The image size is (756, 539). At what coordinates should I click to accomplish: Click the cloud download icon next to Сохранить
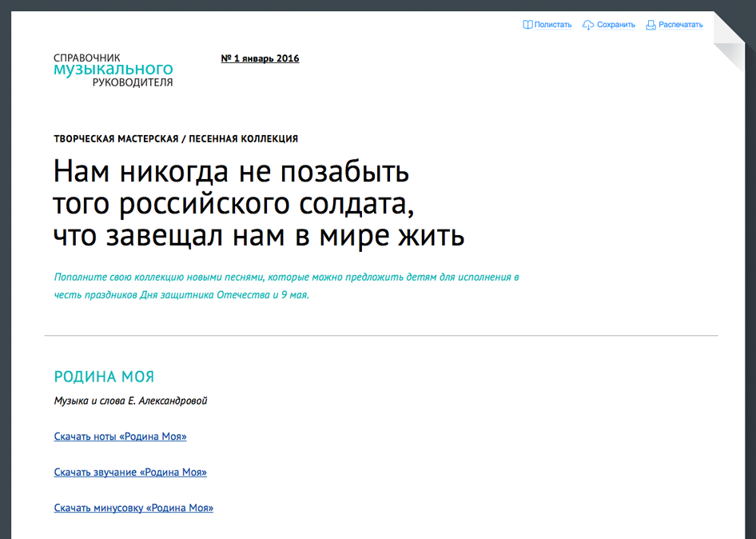(588, 25)
